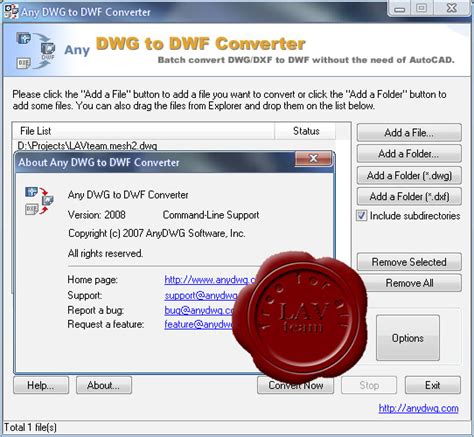Add a folder of *.dwg files
474x437 pixels.
tap(409, 175)
